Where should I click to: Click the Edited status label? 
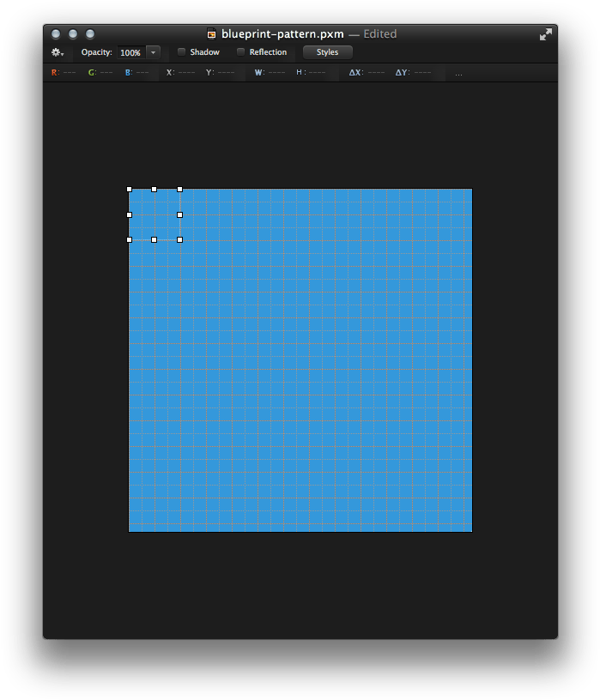(x=379, y=34)
